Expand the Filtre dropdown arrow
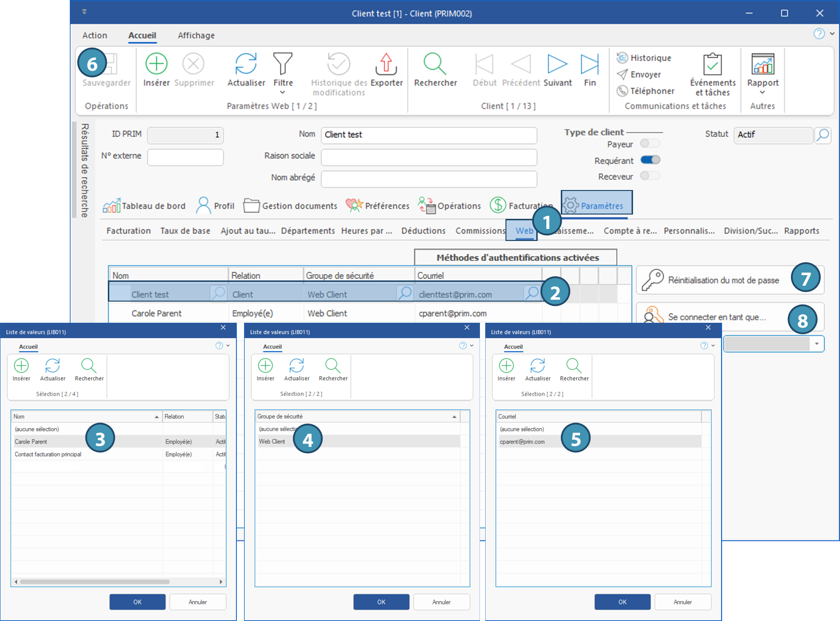 (283, 92)
